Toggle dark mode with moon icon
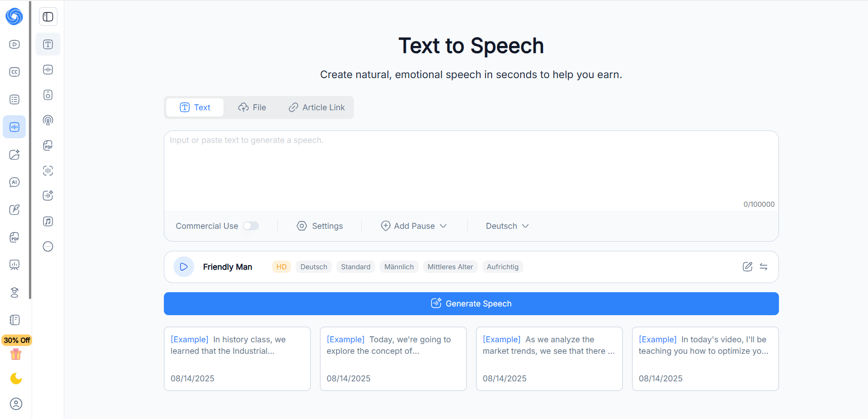Viewport: 868px width, 419px height. (x=16, y=378)
